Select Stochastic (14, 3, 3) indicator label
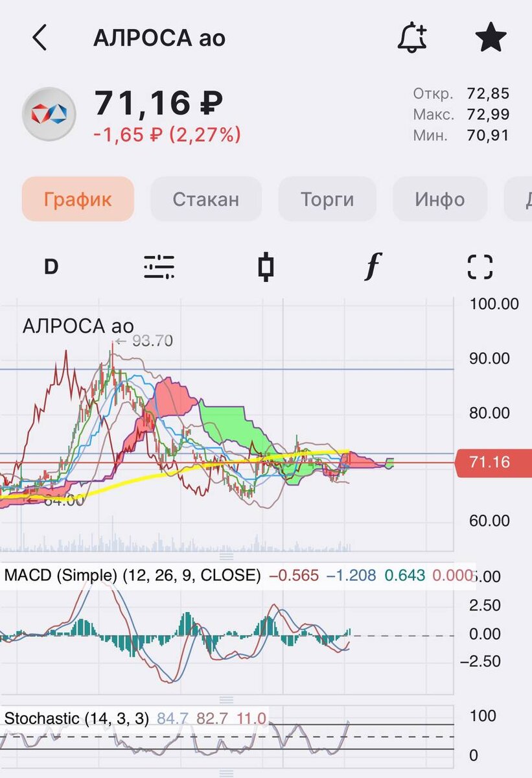532x778 pixels. pos(76,718)
